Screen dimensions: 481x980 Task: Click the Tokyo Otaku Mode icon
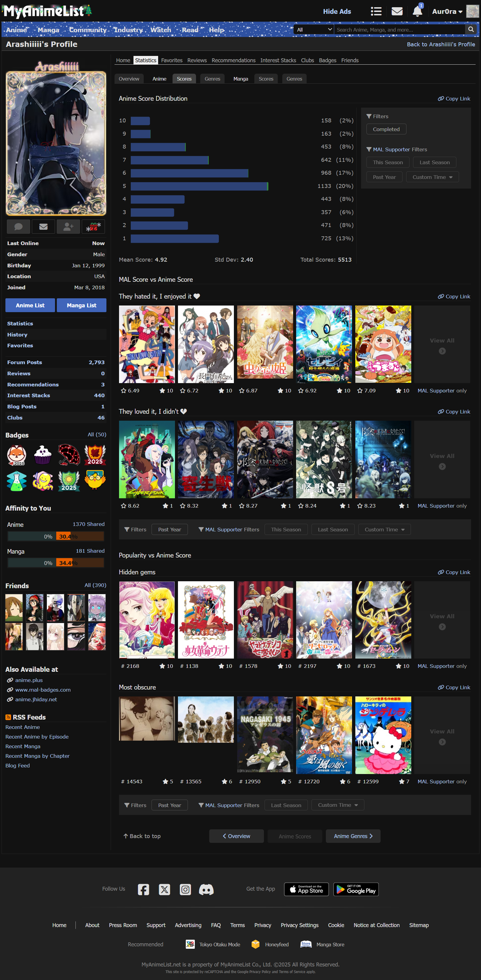[190, 944]
